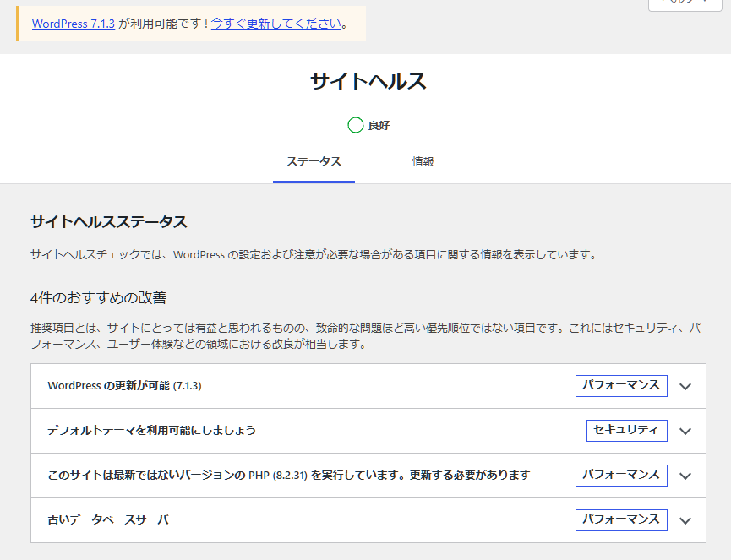Click the パフォーマンス badge on database server row
Image resolution: width=731 pixels, height=560 pixels.
click(621, 520)
